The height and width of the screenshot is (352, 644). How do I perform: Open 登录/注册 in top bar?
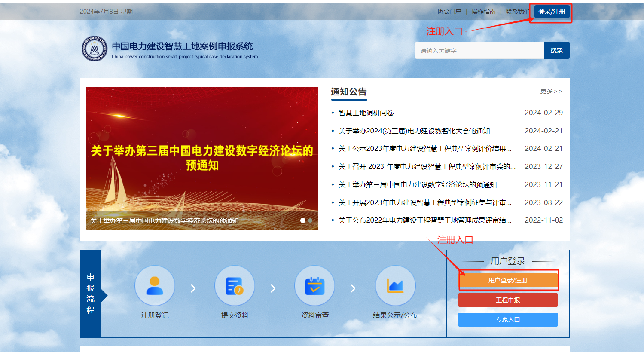tap(552, 12)
